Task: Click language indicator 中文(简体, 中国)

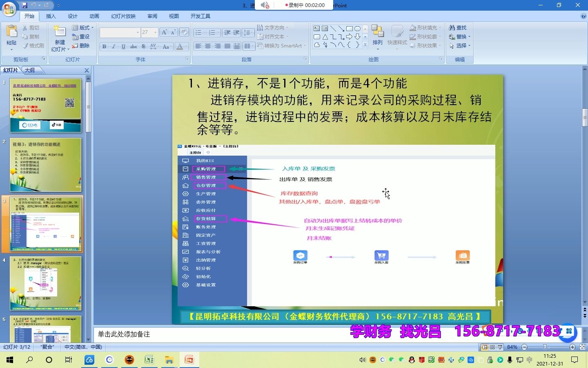Action: (x=83, y=347)
